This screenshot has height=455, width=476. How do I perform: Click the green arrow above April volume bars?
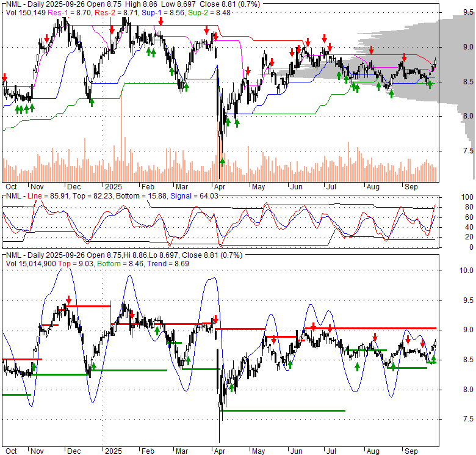pos(222,162)
